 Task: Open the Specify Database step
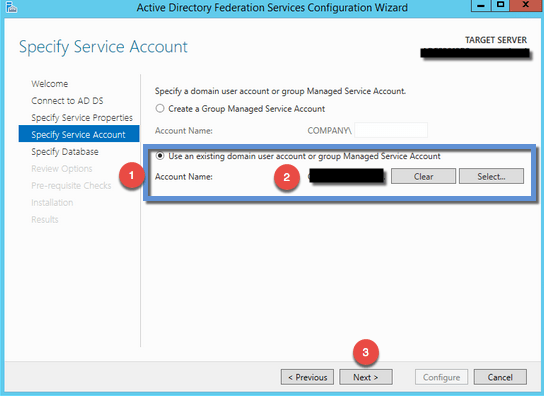pos(65,152)
